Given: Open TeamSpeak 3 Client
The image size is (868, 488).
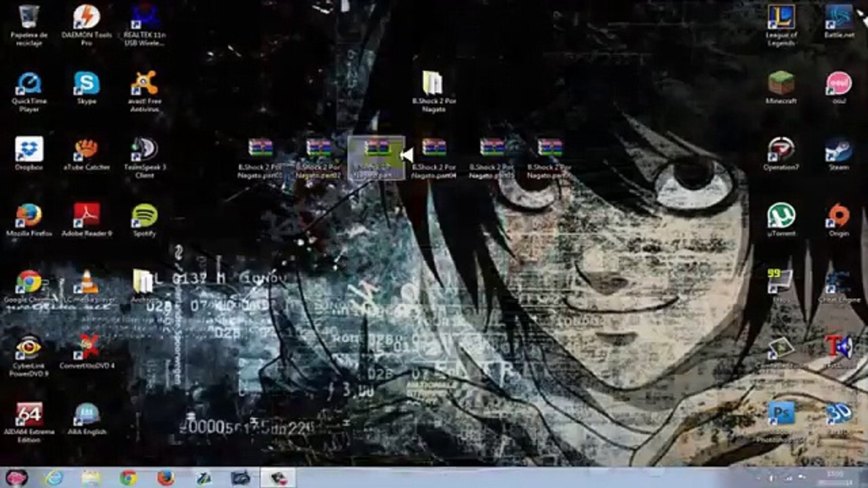Looking at the screenshot, I should [x=144, y=157].
